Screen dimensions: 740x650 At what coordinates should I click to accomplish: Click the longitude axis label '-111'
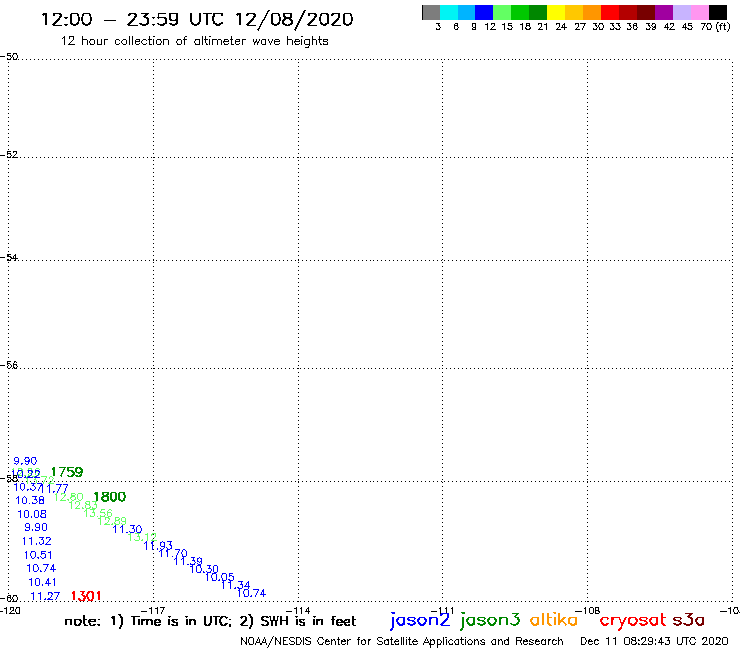point(442,610)
